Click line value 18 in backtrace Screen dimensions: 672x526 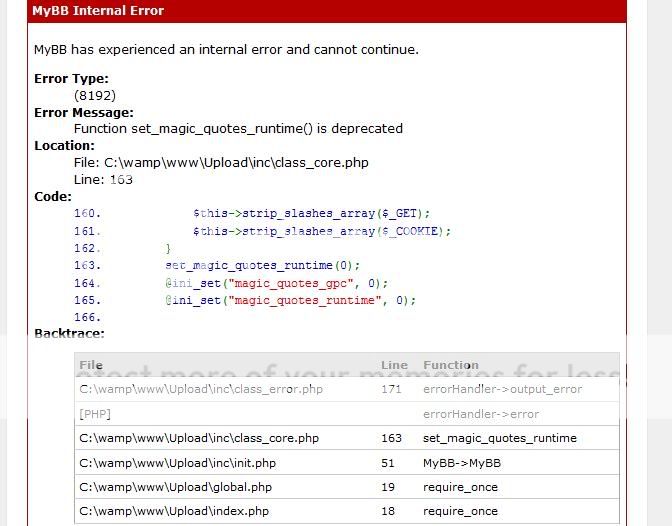coord(388,511)
